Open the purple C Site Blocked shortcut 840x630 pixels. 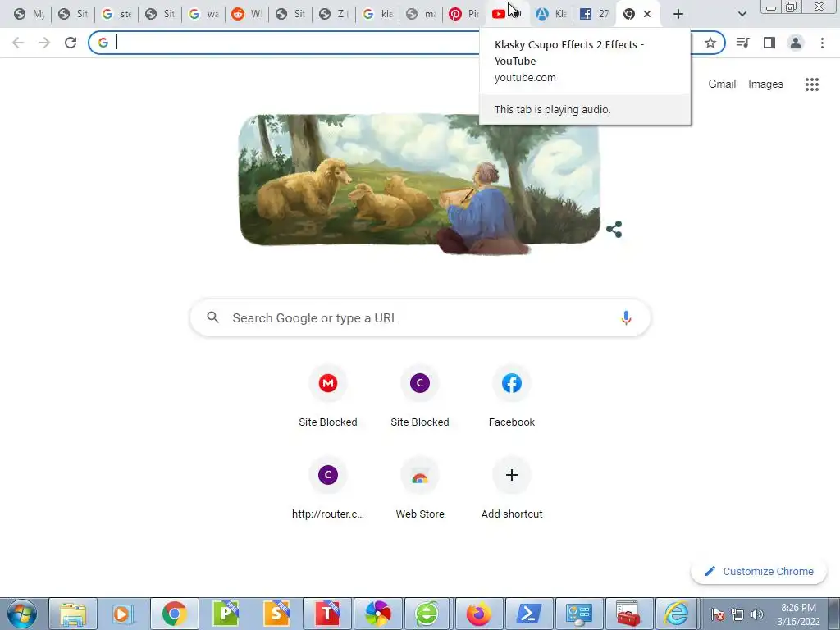pyautogui.click(x=420, y=396)
